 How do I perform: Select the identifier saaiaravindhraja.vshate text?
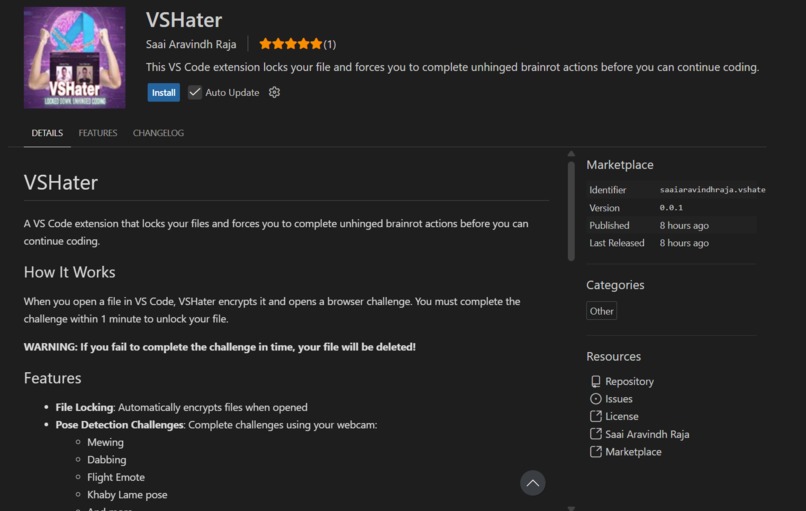click(x=712, y=190)
